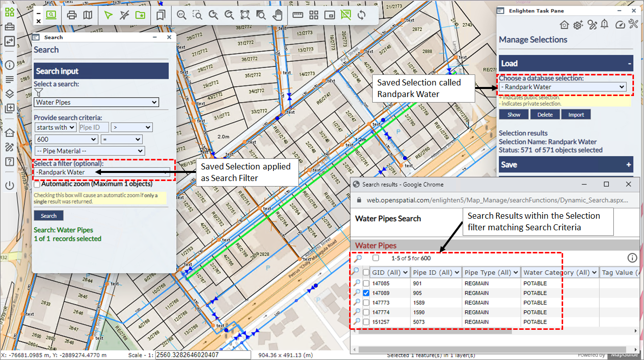Image resolution: width=644 pixels, height=360 pixels.
Task: Open the Choose a database selection dropdown
Action: pos(563,87)
